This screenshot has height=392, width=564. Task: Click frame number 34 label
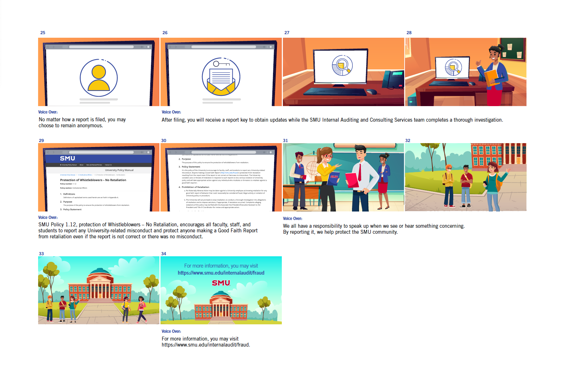[164, 254]
